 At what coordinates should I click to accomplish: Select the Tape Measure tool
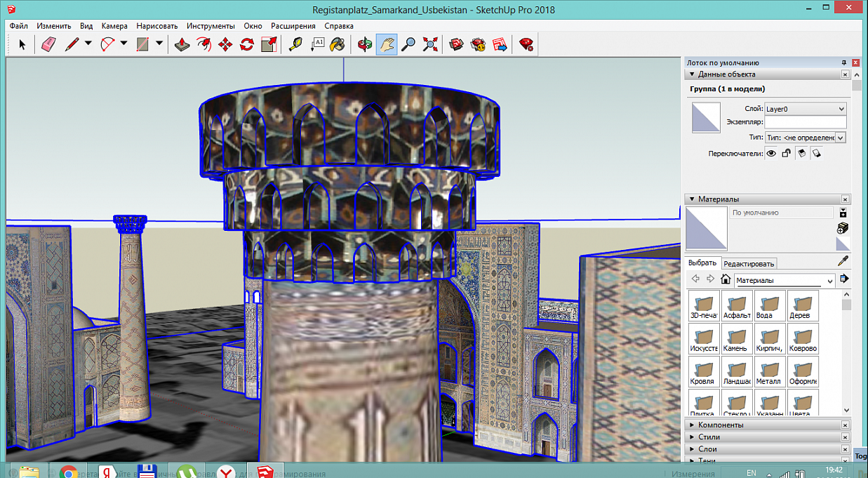(x=295, y=44)
